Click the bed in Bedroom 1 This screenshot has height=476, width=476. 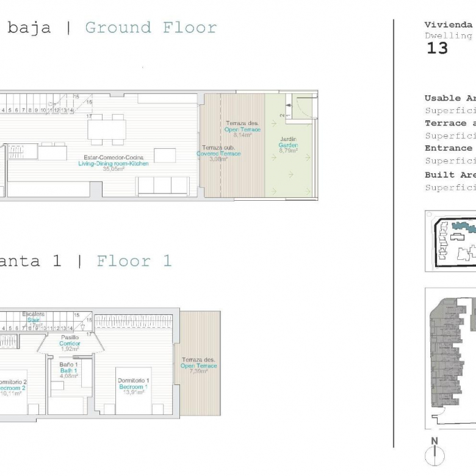pyautogui.click(x=133, y=395)
